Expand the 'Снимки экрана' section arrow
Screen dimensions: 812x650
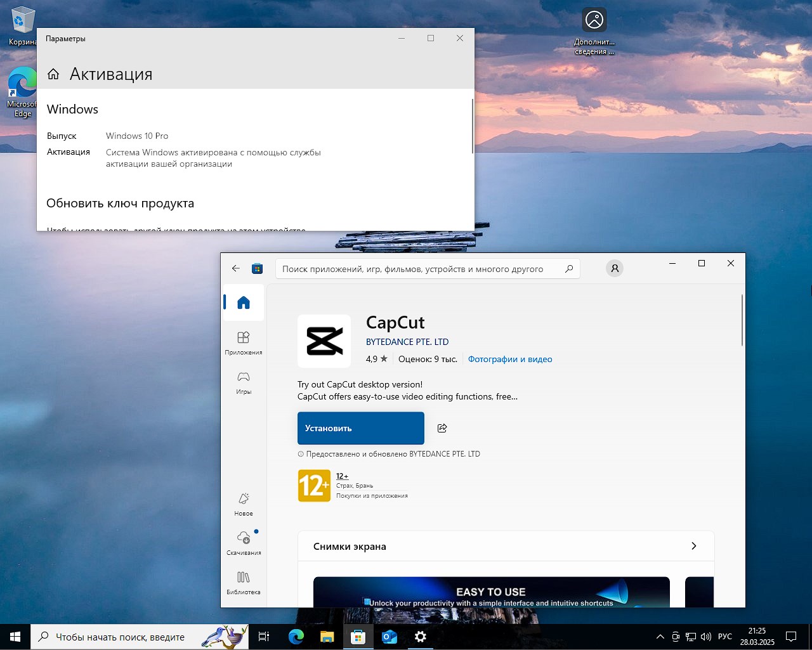click(694, 546)
